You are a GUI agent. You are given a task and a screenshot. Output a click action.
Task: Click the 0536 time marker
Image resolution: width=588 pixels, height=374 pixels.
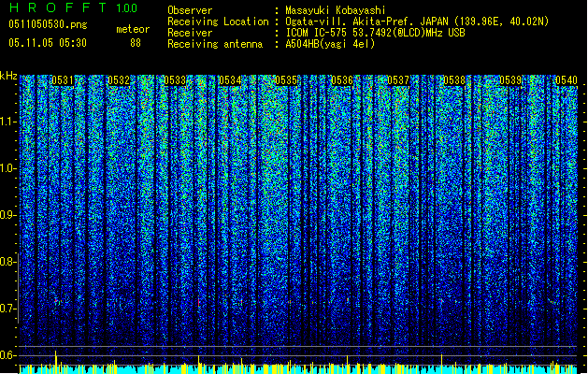click(x=342, y=80)
